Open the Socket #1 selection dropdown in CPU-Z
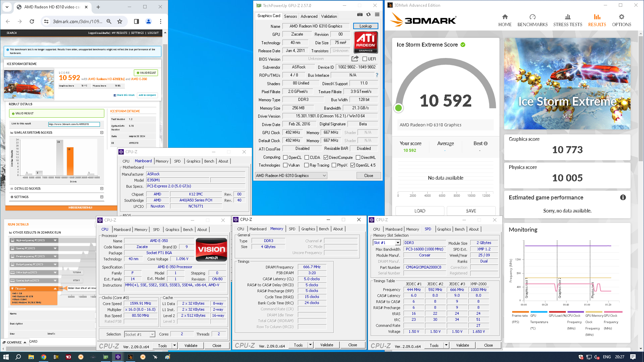 point(140,335)
